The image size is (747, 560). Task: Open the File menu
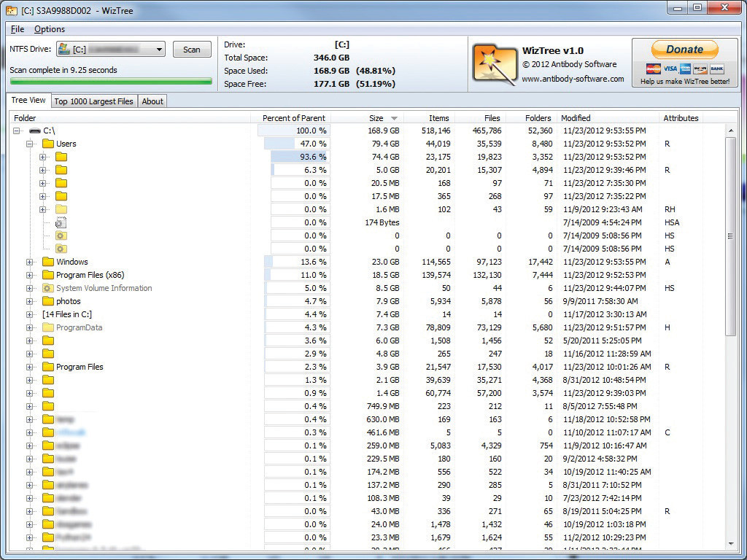coord(17,29)
